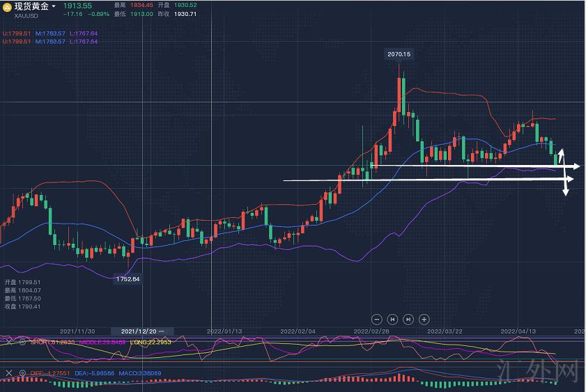This screenshot has height=392, width=586.
Task: Click the 1752.84 low price label
Action: [x=128, y=279]
